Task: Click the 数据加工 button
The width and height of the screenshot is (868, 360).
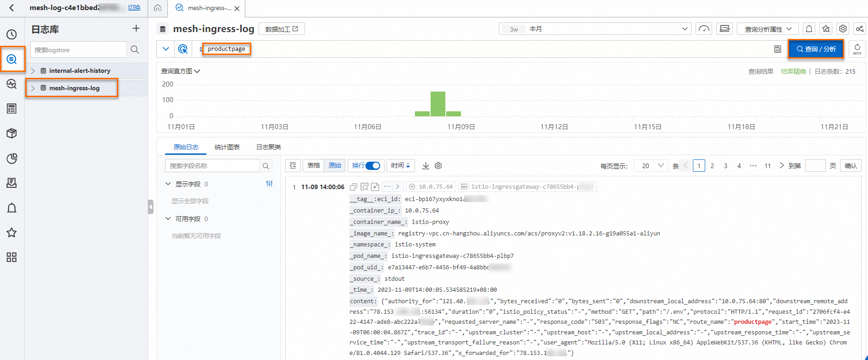Action: (282, 29)
